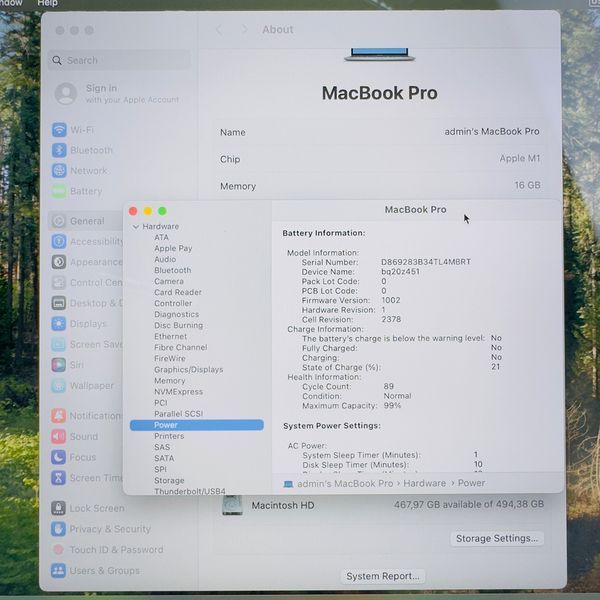Open Network globe icon in sidebar
Image resolution: width=600 pixels, height=600 pixels.
coord(59,170)
